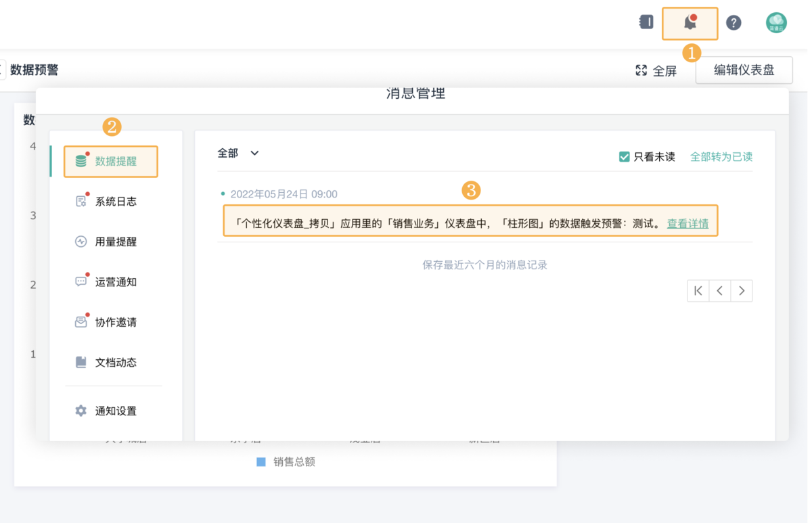Toggle the 只看未读 checkbox
The image size is (812, 523).
point(625,157)
